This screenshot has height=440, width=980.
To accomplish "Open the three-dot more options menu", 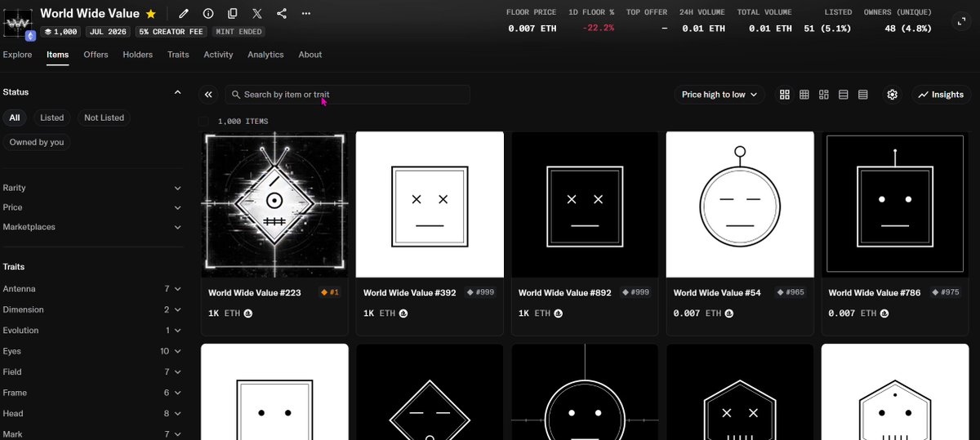I will tap(306, 14).
